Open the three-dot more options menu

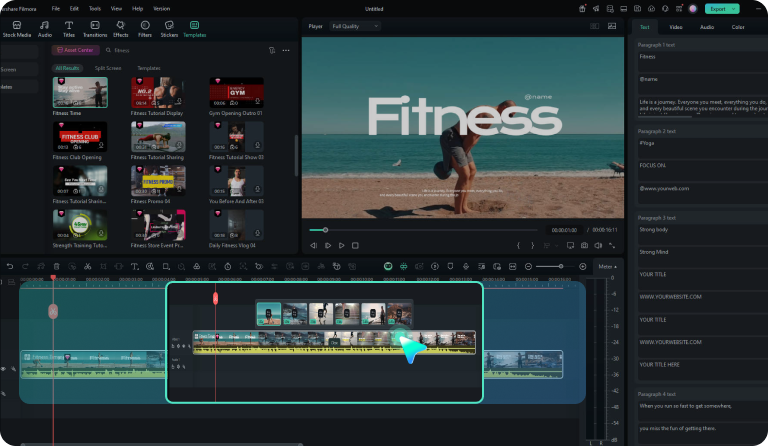[x=286, y=50]
